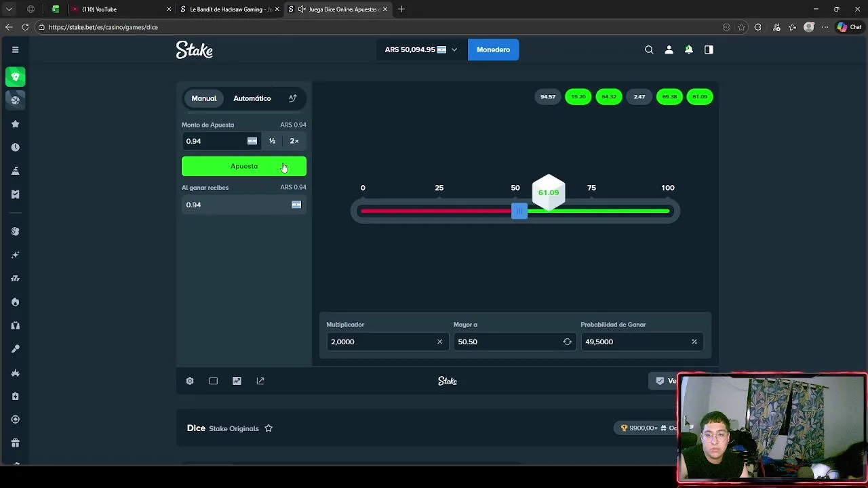The height and width of the screenshot is (488, 868).
Task: Click the green Apuesta bet button
Action: pos(244,166)
